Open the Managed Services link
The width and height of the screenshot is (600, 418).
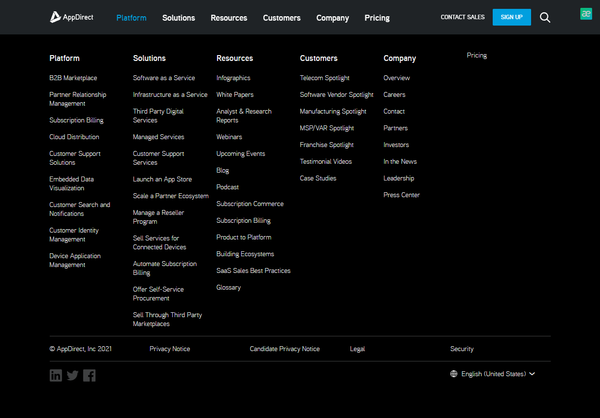[x=158, y=137]
